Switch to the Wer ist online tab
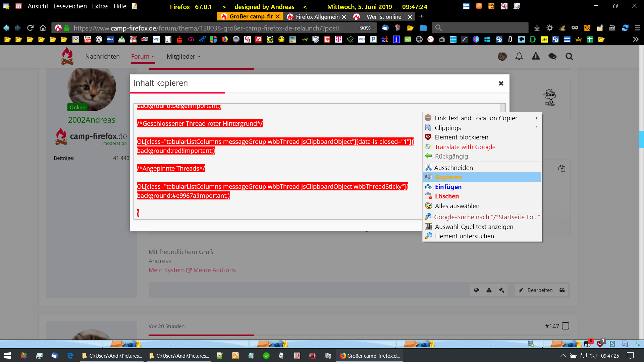The width and height of the screenshot is (644, 362). coord(383,16)
